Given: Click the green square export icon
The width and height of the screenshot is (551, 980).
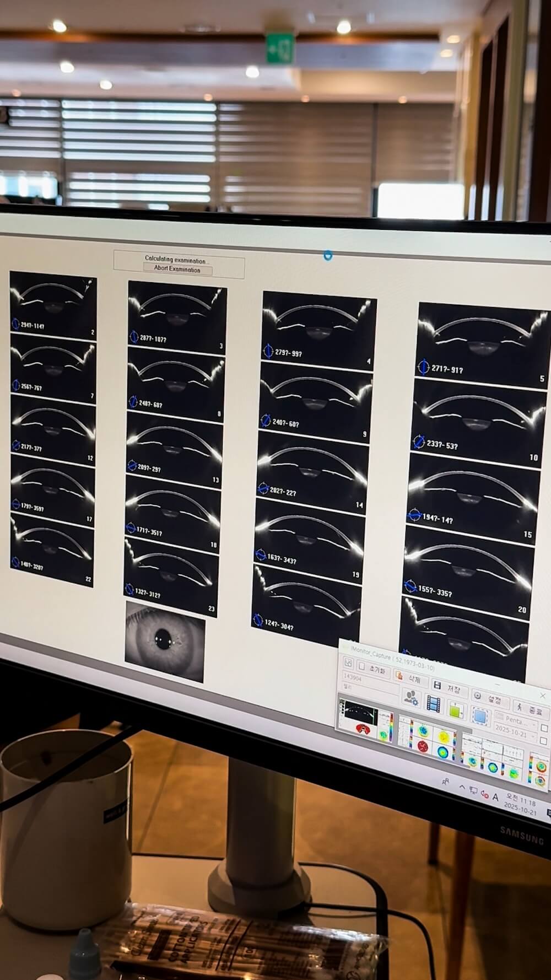Looking at the screenshot, I should click(456, 710).
